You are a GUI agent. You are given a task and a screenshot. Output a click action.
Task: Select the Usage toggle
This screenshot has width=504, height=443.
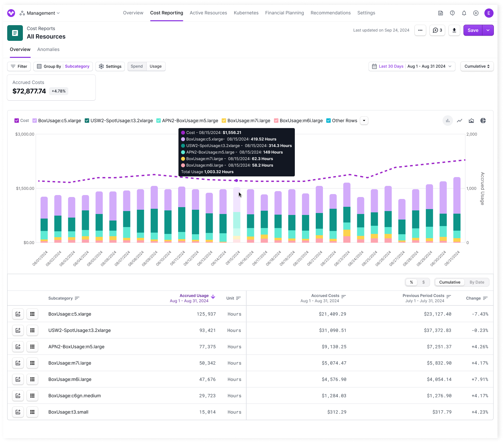coord(156,66)
